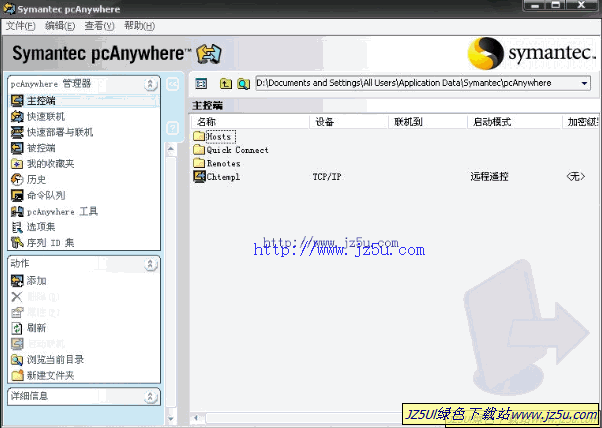Click the <无> encryption cell
602x428 pixels.
pyautogui.click(x=576, y=177)
